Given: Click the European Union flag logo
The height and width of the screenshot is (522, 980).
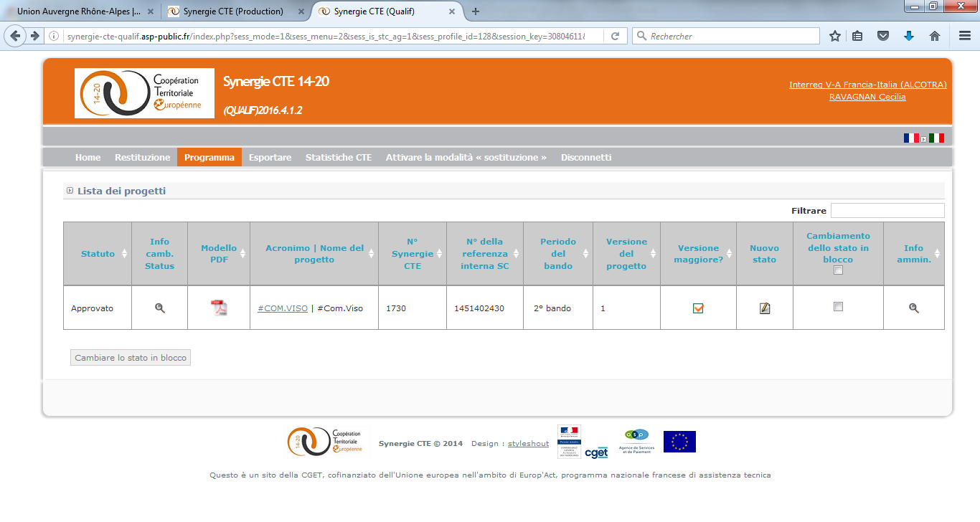Looking at the screenshot, I should pyautogui.click(x=679, y=442).
